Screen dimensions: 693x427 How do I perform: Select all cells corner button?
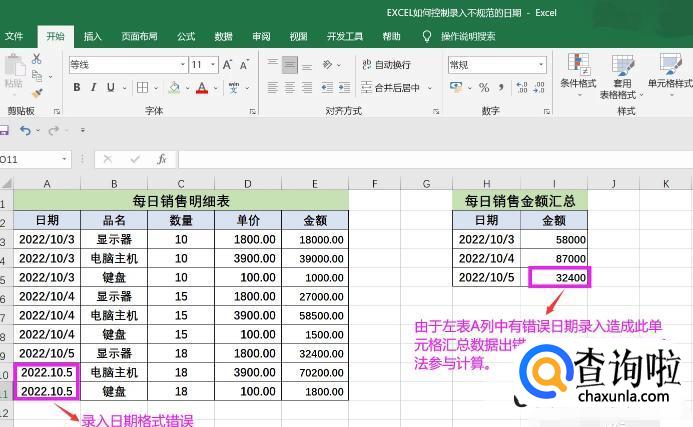click(6, 183)
